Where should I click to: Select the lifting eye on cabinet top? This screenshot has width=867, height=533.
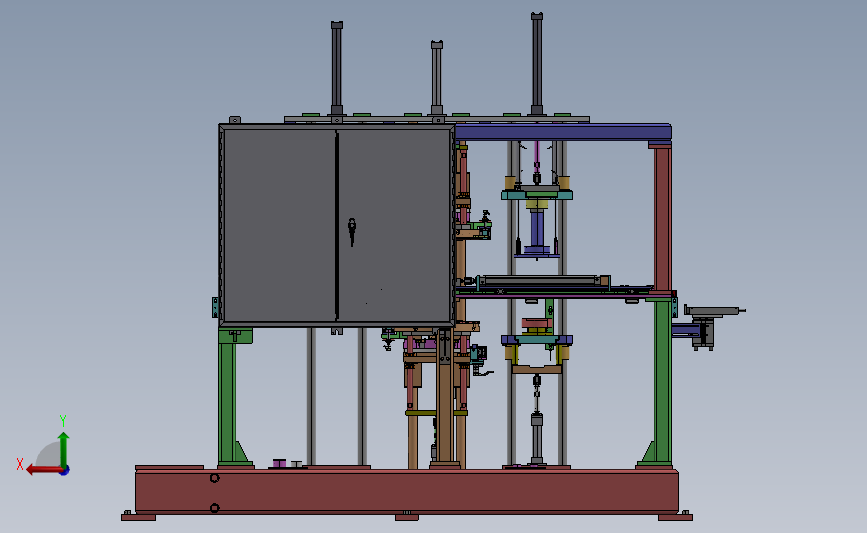235,120
